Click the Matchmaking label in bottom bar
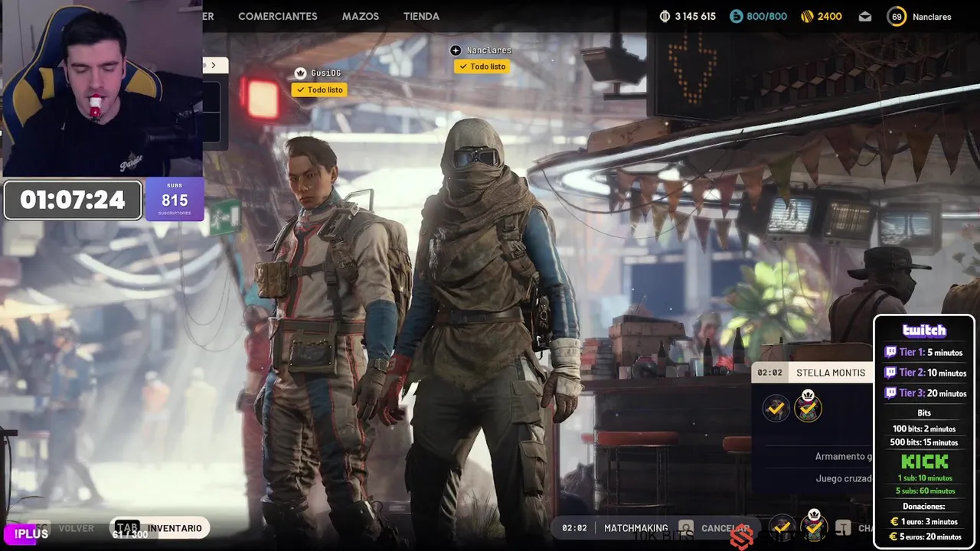The image size is (980, 551). pyautogui.click(x=635, y=528)
